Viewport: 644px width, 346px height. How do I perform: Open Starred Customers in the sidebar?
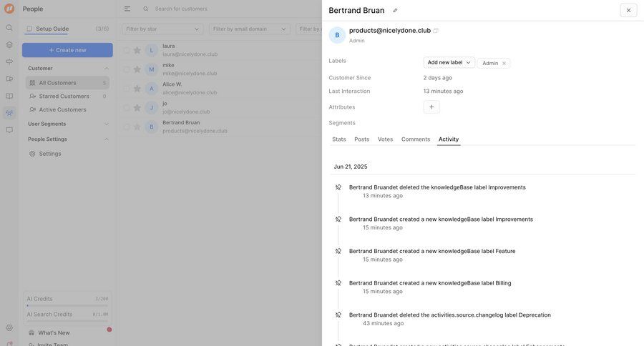tap(64, 96)
